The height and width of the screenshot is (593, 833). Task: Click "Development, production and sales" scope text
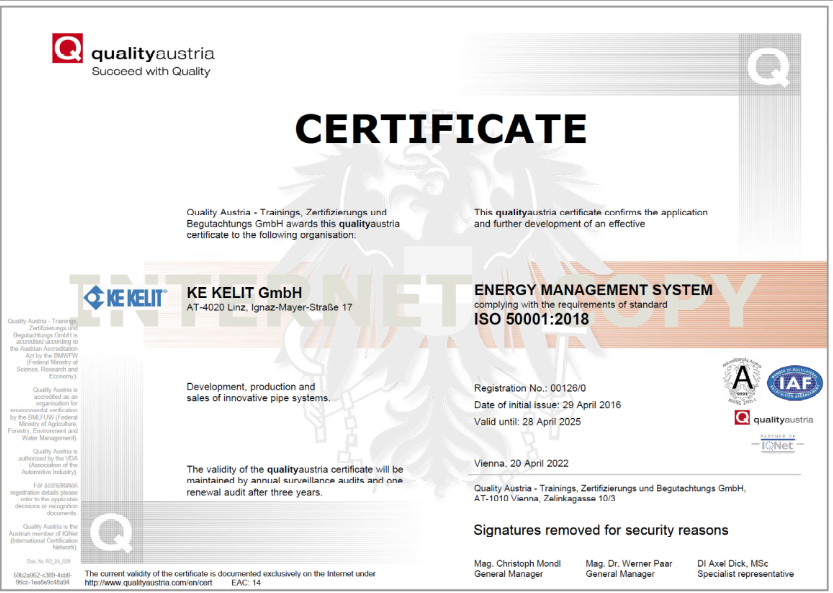pos(258,392)
